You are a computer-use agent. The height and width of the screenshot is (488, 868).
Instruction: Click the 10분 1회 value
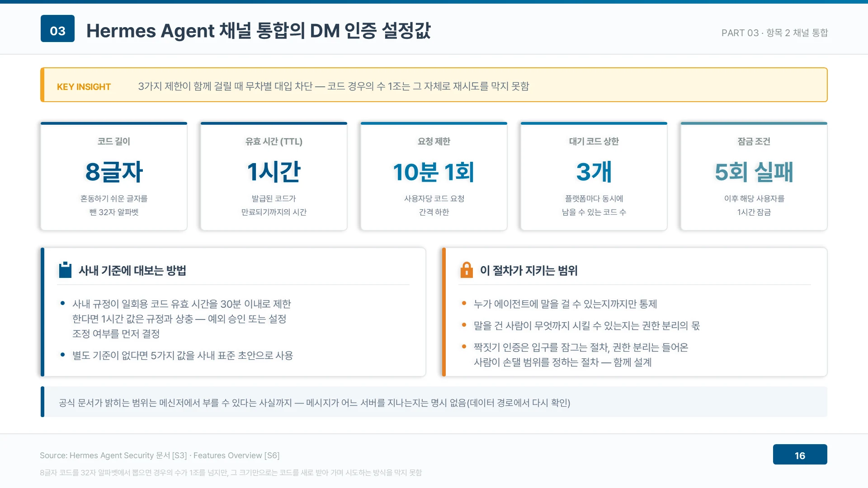coord(434,172)
